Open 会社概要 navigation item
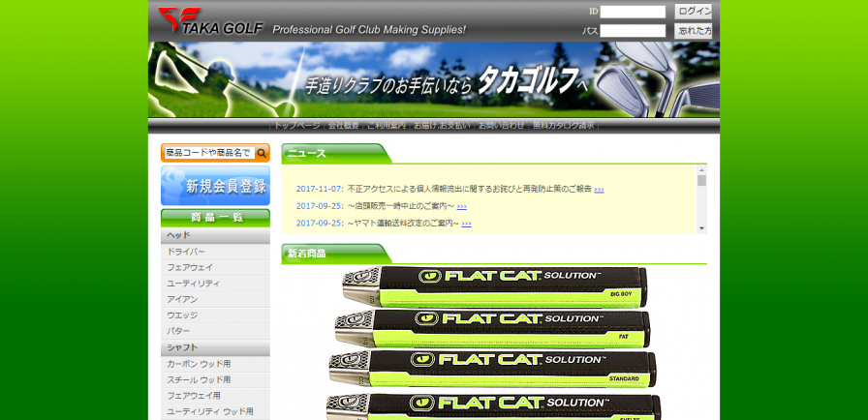This screenshot has width=868, height=420. [343, 126]
